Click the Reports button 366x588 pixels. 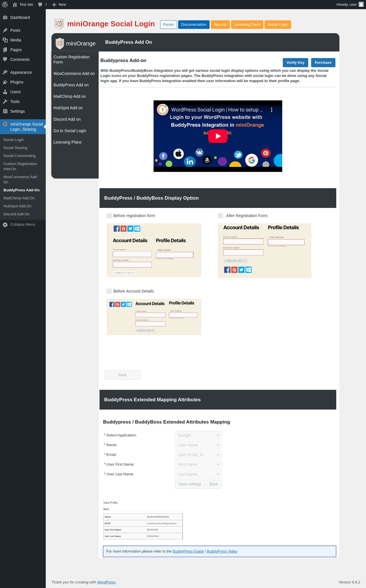(220, 25)
